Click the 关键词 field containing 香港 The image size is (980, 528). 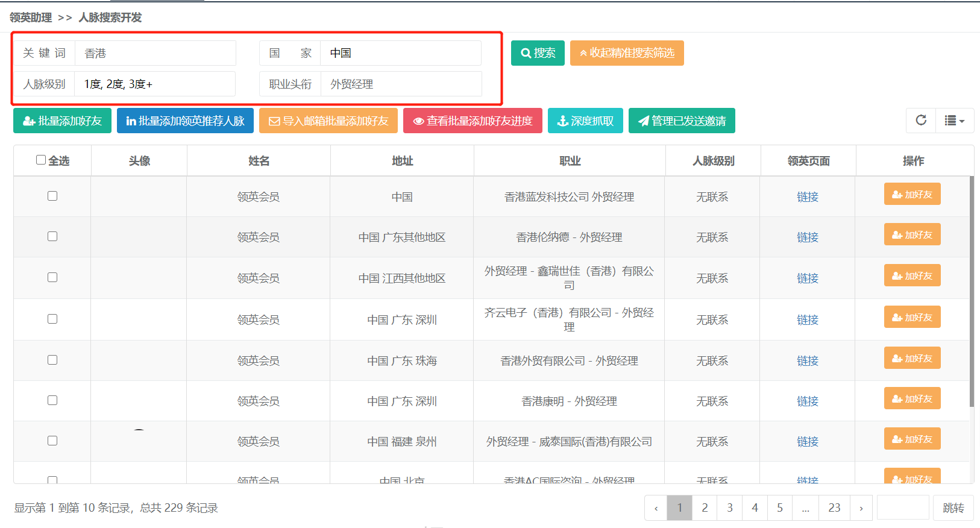click(155, 53)
